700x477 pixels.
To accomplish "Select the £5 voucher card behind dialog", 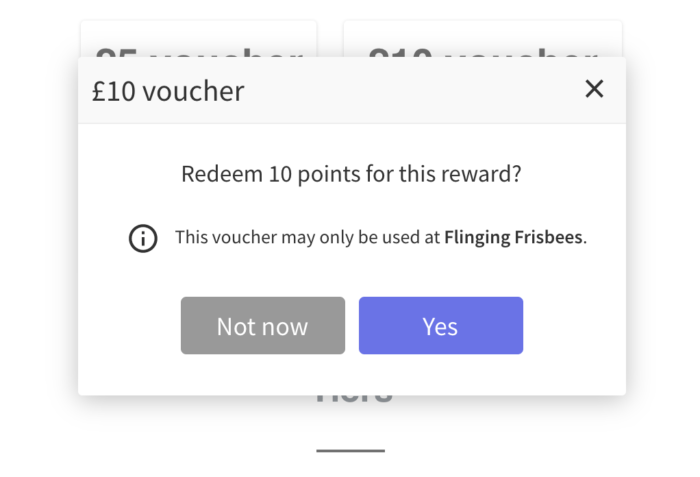I will (199, 39).
